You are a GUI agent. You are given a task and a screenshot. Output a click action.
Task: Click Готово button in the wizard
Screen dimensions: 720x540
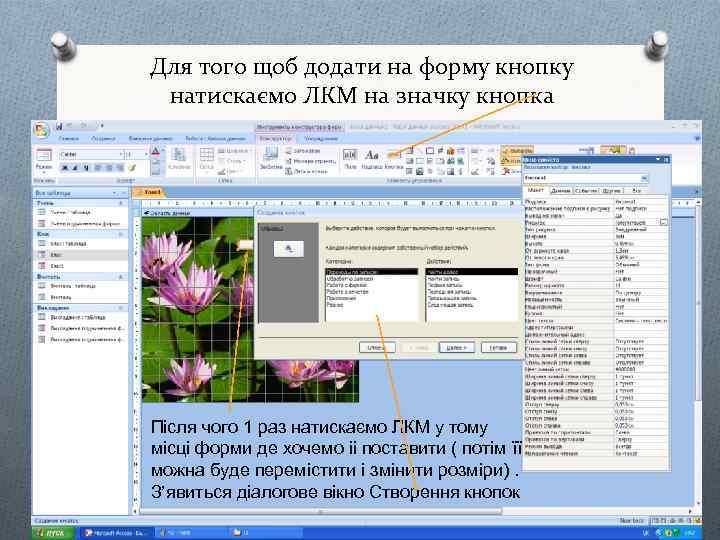pyautogui.click(x=499, y=348)
